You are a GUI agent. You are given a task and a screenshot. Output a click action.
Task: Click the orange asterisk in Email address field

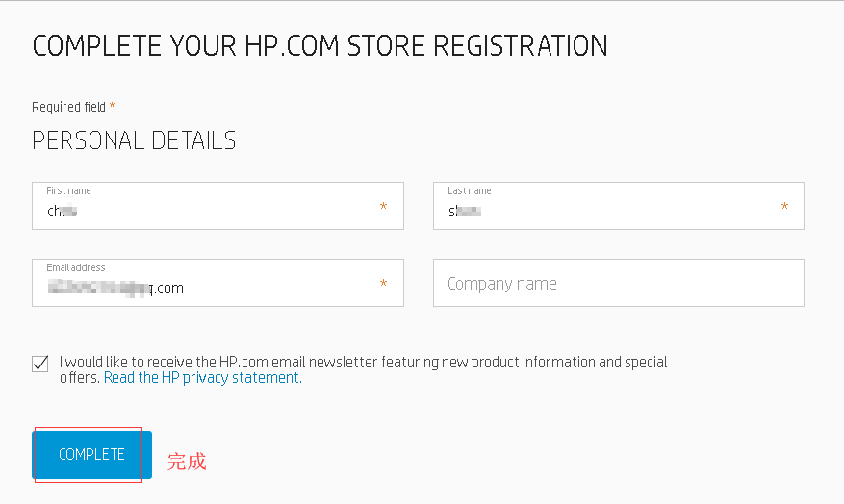pyautogui.click(x=383, y=285)
